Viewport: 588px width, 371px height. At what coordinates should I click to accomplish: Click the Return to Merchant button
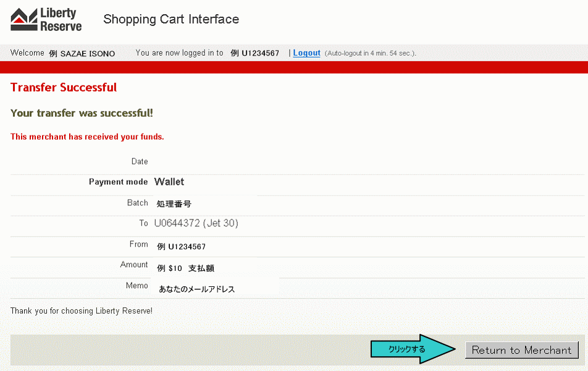click(522, 350)
